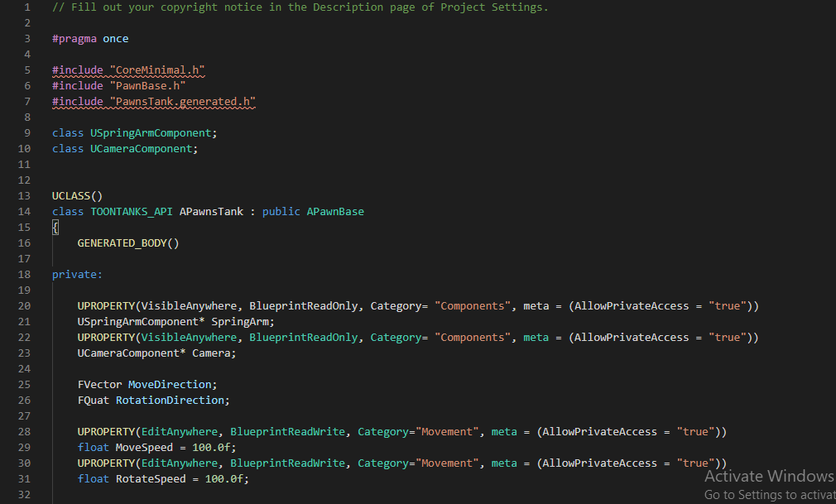
Task: Click line number 13
Action: coord(24,195)
